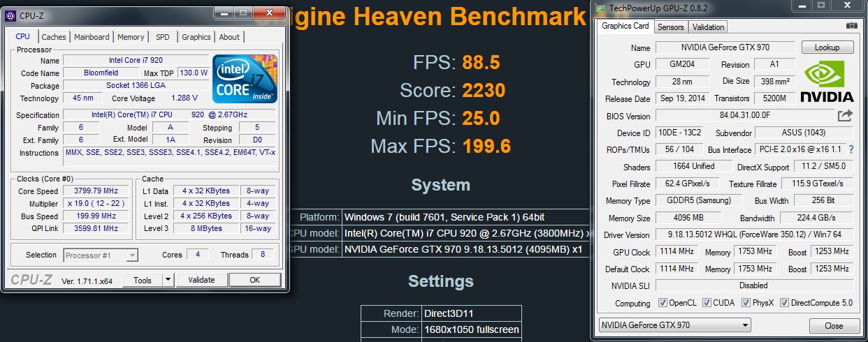Switch to the Memory tab in CPU-Z
Viewport: 868px width, 342px height.
click(131, 37)
